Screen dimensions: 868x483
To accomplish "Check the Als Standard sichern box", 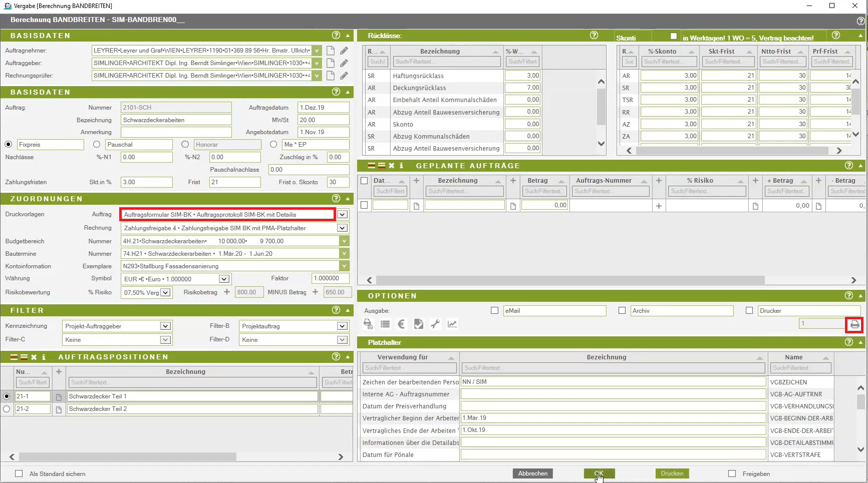I will point(19,473).
